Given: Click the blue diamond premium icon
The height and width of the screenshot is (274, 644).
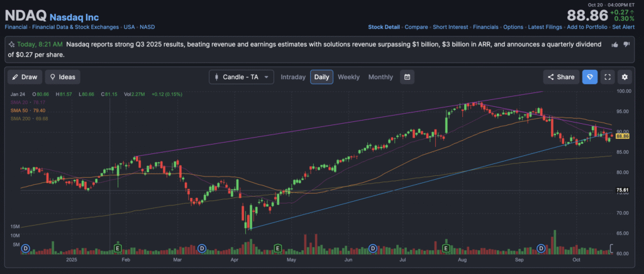Looking at the screenshot, I should pos(589,77).
